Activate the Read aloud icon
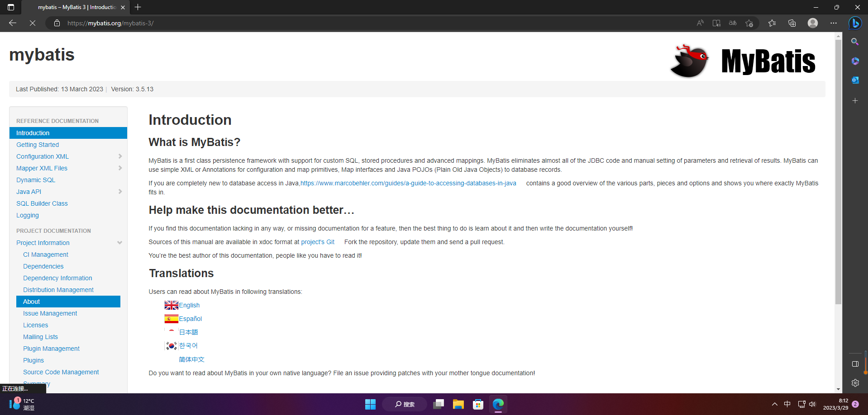 [700, 23]
